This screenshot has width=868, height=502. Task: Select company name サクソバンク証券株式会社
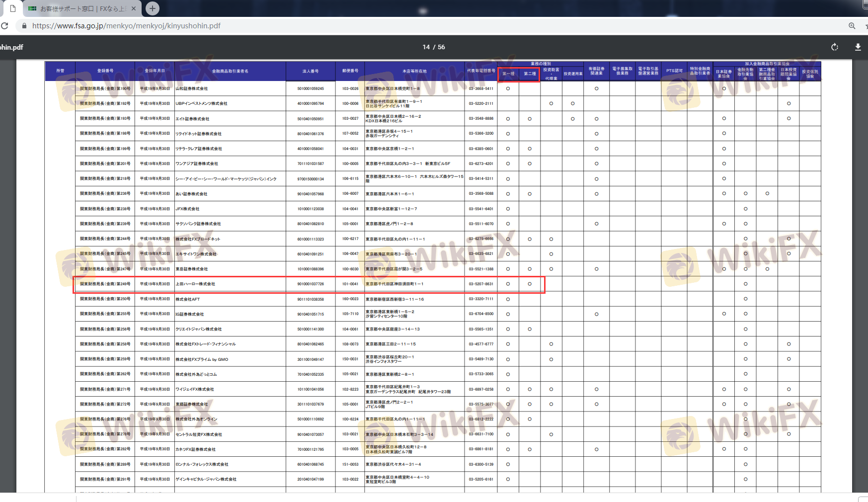point(198,224)
